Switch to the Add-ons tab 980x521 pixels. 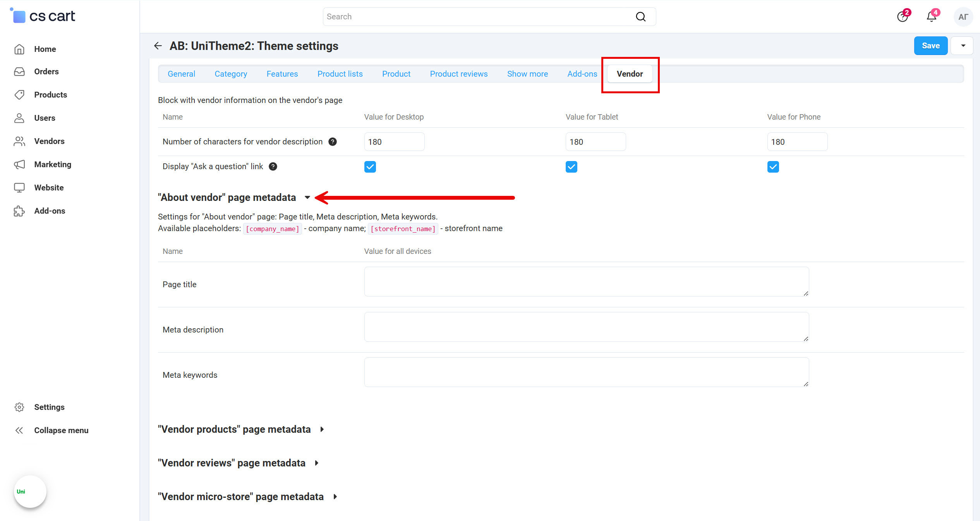click(x=582, y=74)
